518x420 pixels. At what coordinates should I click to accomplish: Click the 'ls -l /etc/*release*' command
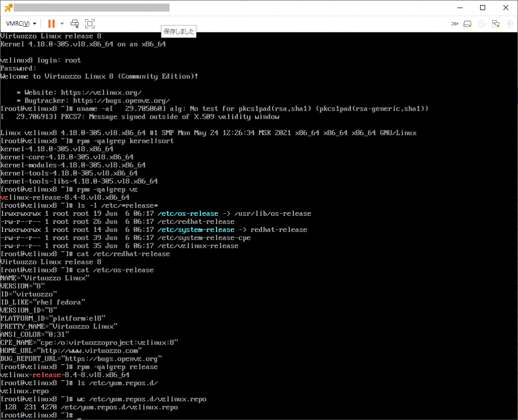[117, 205]
